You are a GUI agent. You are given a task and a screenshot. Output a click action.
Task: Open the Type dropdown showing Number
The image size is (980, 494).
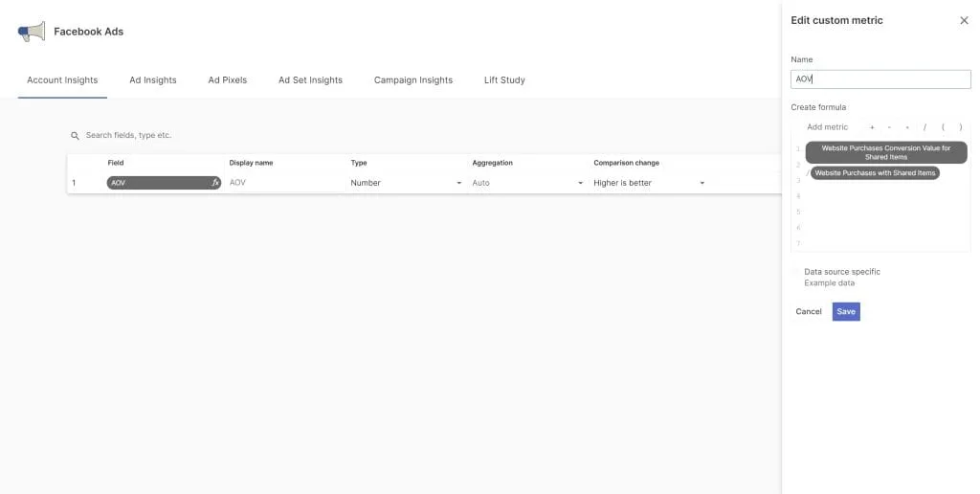(x=406, y=183)
